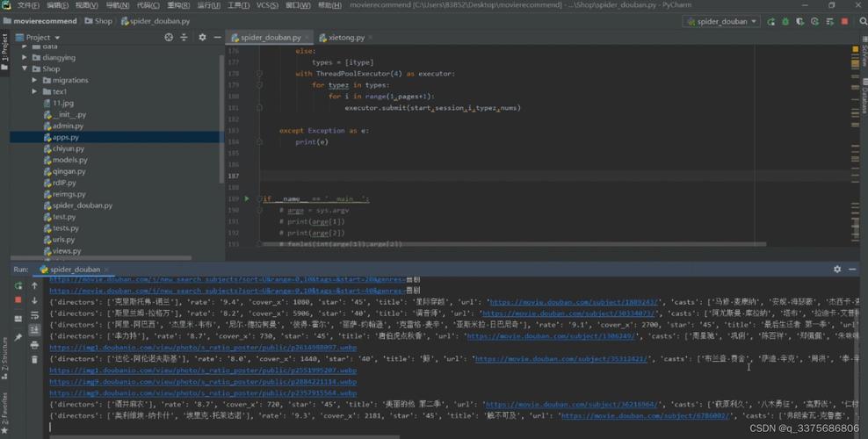
Task: Open the VCS menu
Action: point(267,5)
